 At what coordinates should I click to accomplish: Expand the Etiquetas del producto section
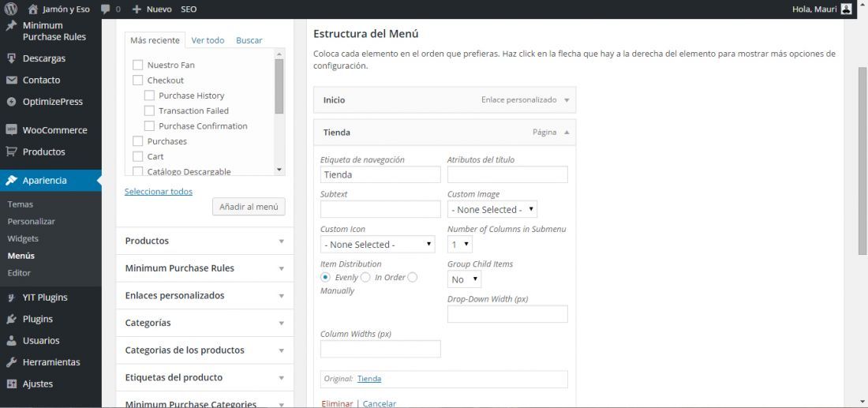click(x=205, y=377)
